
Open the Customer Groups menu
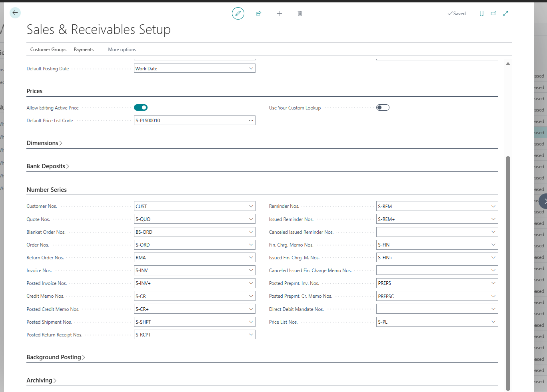[48, 50]
